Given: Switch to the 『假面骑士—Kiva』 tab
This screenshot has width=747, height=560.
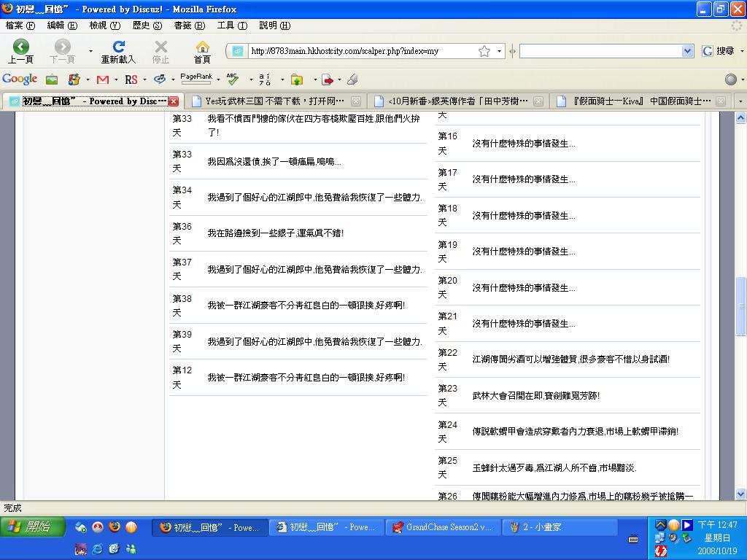Looking at the screenshot, I should [641, 101].
